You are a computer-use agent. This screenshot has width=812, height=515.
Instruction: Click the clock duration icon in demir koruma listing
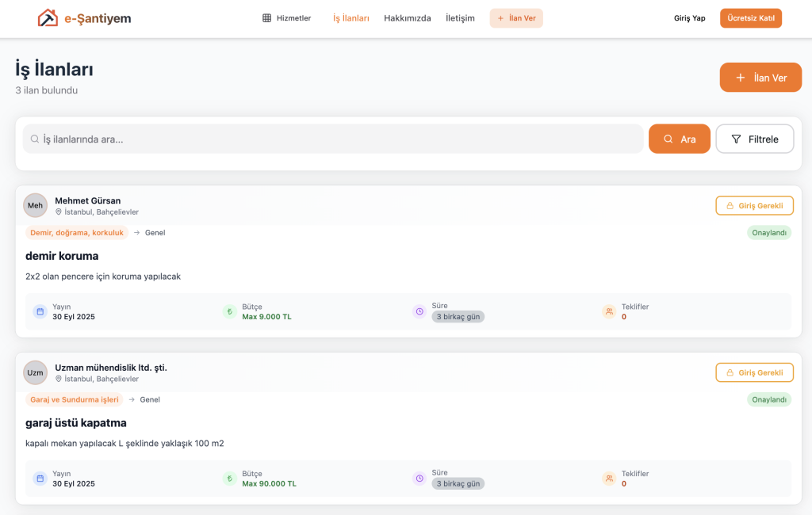[x=419, y=312]
